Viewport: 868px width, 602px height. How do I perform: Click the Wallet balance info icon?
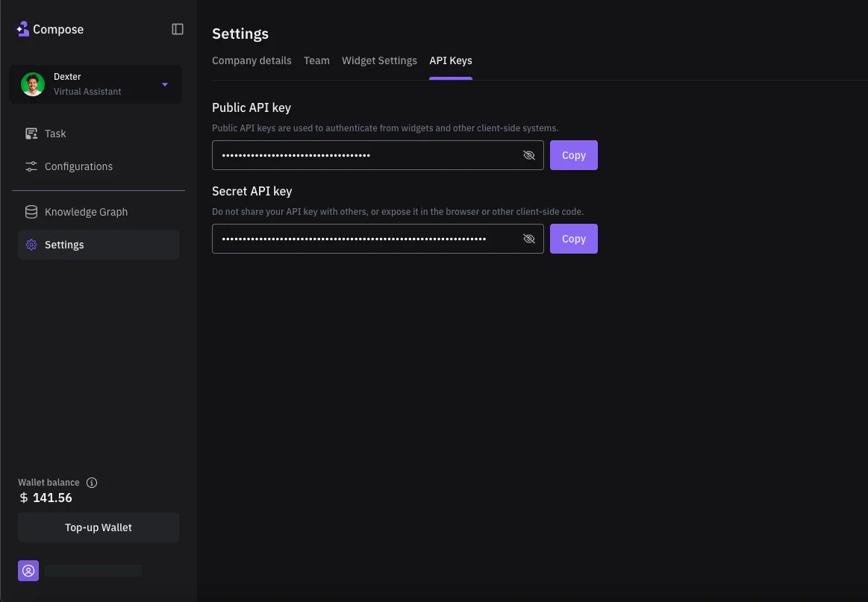click(92, 483)
